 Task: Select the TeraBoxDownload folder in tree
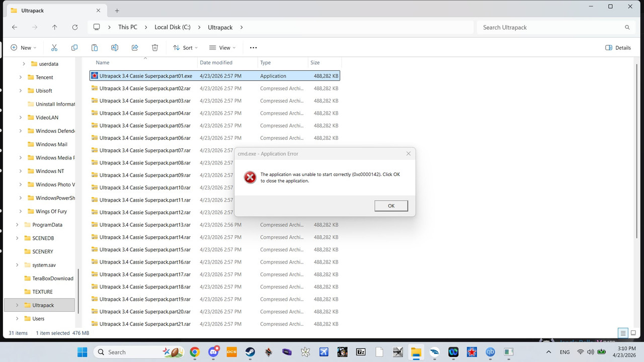click(49, 278)
